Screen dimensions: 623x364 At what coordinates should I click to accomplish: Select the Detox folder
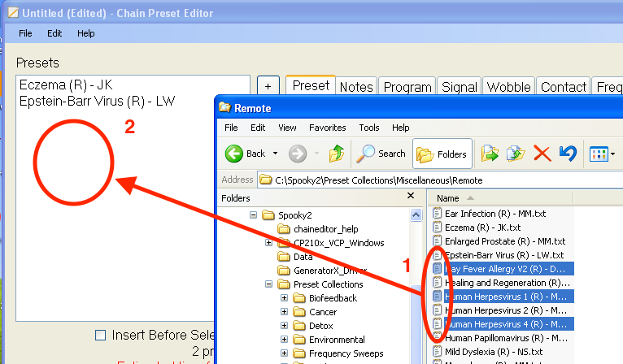pos(321,326)
